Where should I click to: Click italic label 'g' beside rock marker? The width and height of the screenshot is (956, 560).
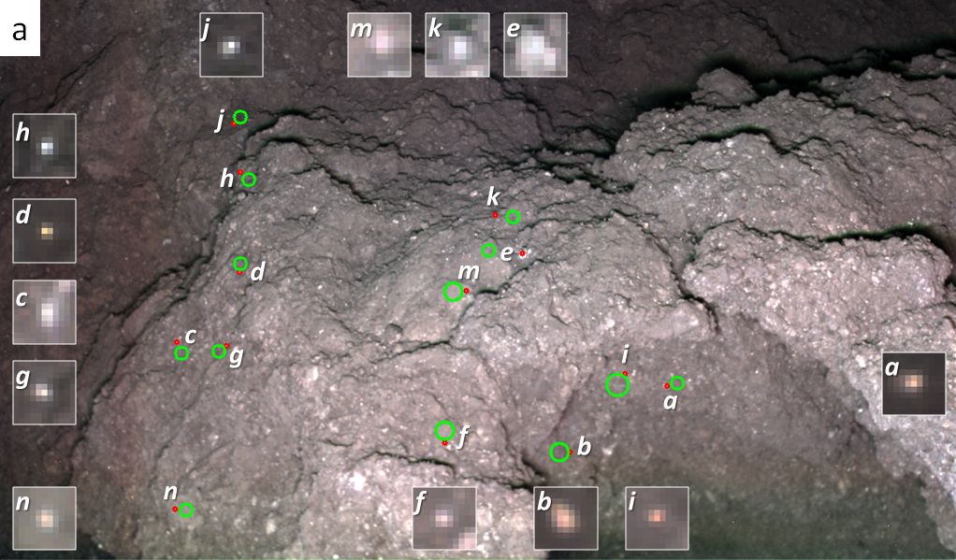236,356
